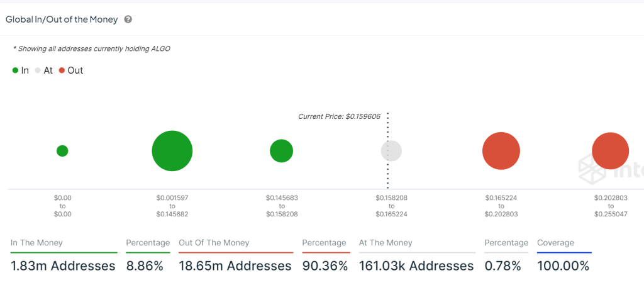This screenshot has width=644, height=290.
Task: Click "$0.158208 to $0.165224" axis label
Action: [391, 206]
